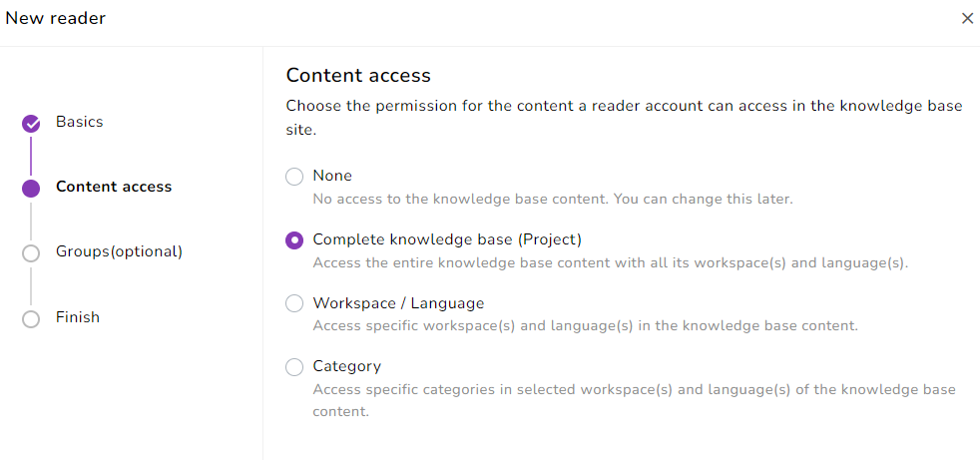Click the New reader dialog title

click(x=56, y=19)
